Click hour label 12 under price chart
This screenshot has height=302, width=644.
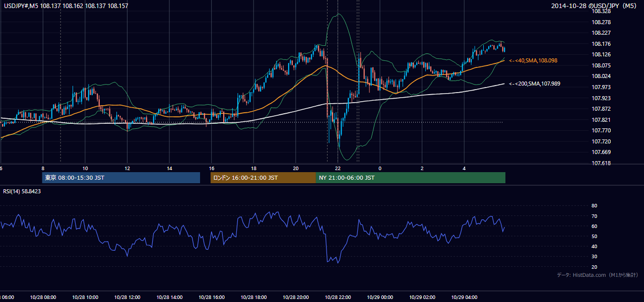[x=127, y=169]
